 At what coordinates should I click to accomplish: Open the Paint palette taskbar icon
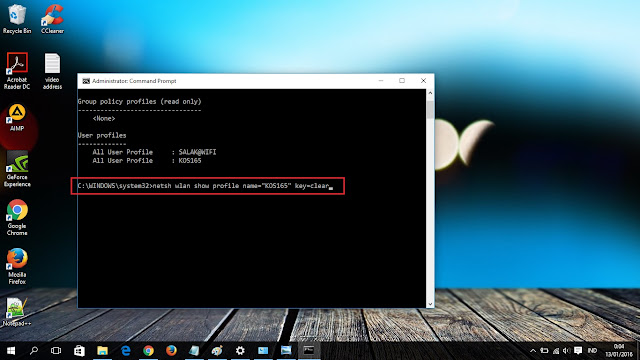click(x=217, y=351)
